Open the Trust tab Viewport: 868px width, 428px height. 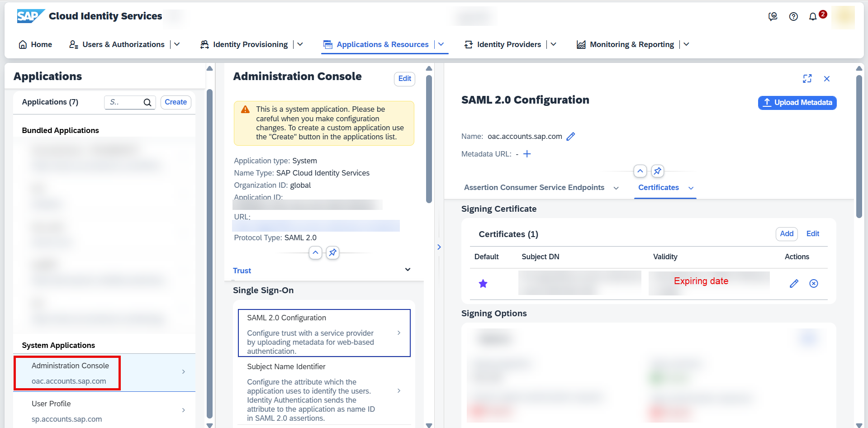point(242,271)
